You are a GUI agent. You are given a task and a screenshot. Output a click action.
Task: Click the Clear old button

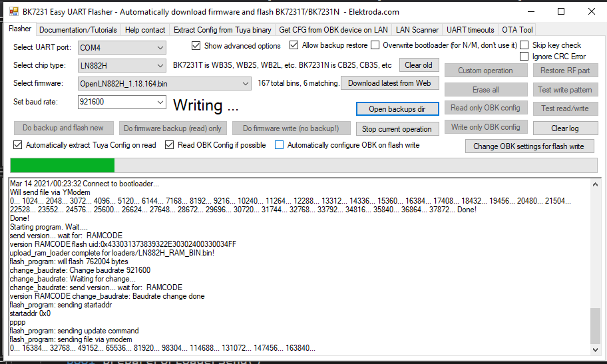419,65
